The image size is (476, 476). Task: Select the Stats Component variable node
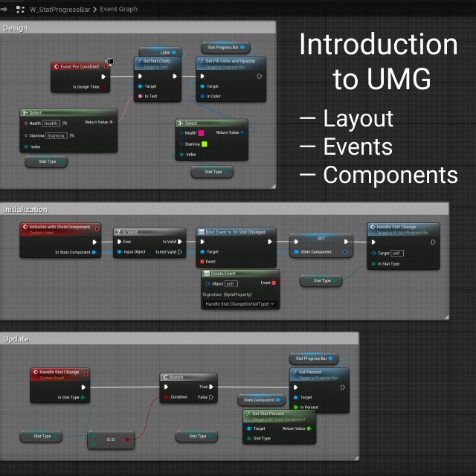[262, 400]
